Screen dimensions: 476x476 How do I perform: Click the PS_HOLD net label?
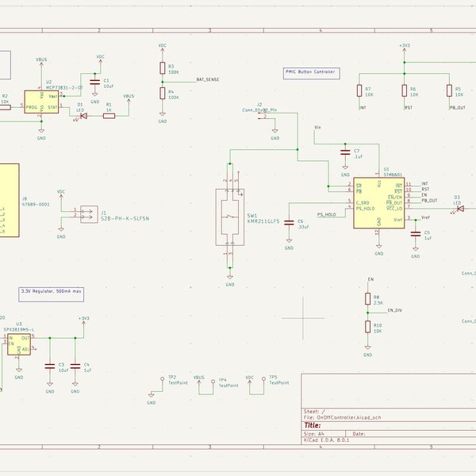pos(327,215)
